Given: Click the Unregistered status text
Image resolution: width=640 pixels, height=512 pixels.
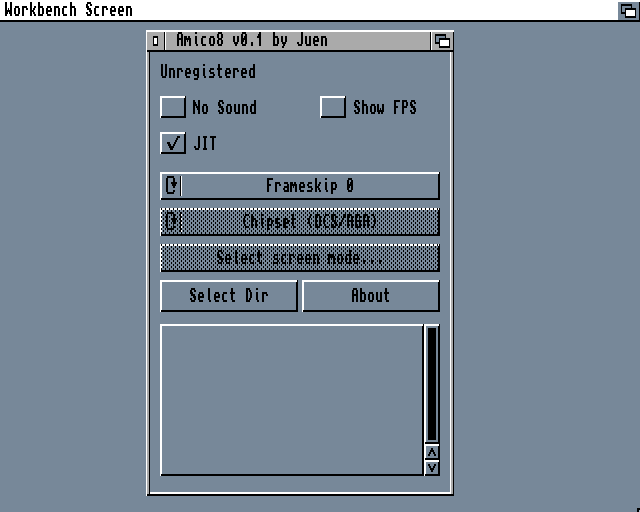Looking at the screenshot, I should pos(208,72).
